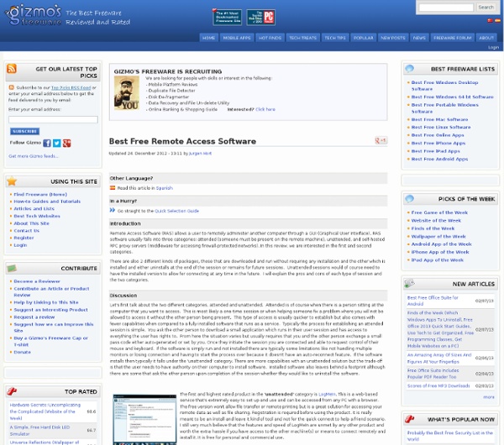Open the About menu item
Screen dimensions: 504x445
486,38
